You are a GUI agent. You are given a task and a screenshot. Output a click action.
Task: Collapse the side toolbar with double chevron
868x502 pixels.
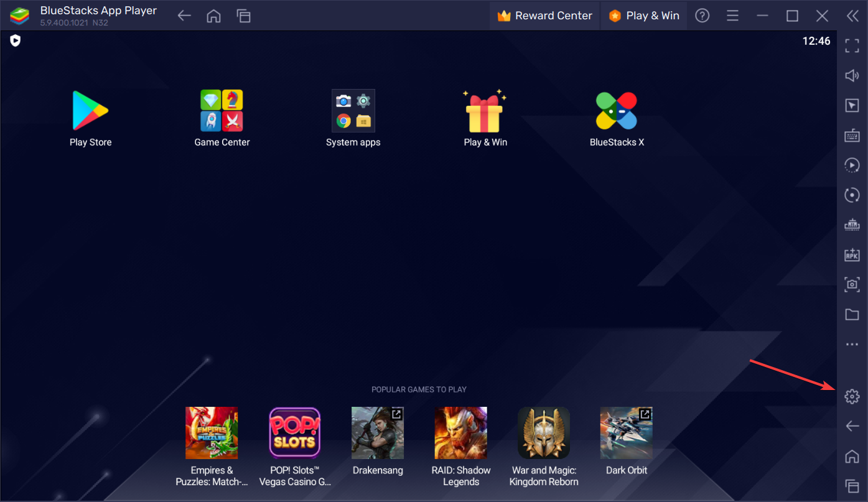click(852, 16)
